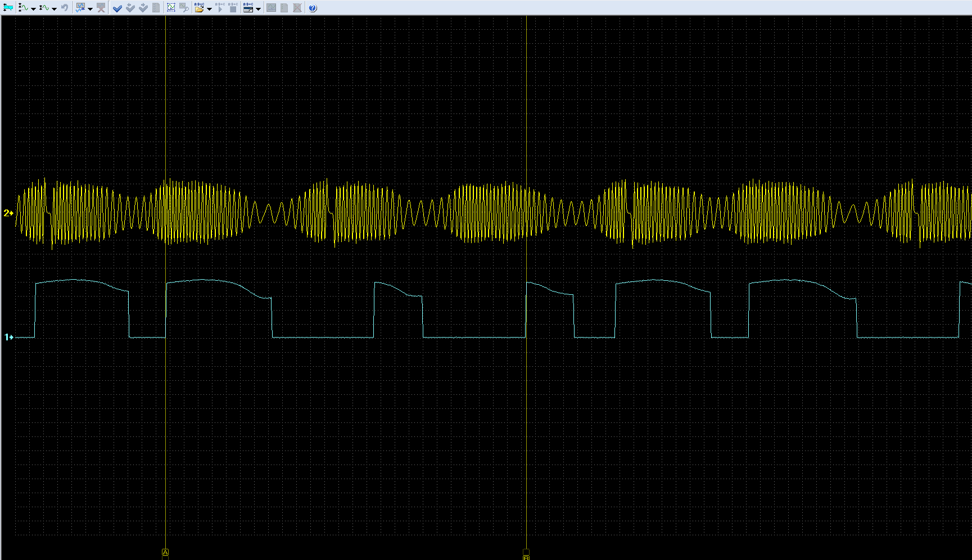972x560 pixels.
Task: Open the blue Help question icon
Action: click(313, 8)
